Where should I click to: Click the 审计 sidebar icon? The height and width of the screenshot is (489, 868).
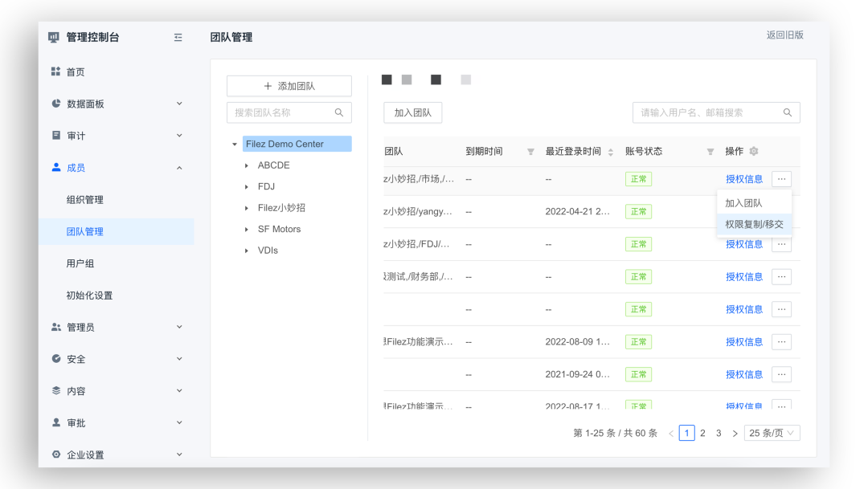point(56,136)
